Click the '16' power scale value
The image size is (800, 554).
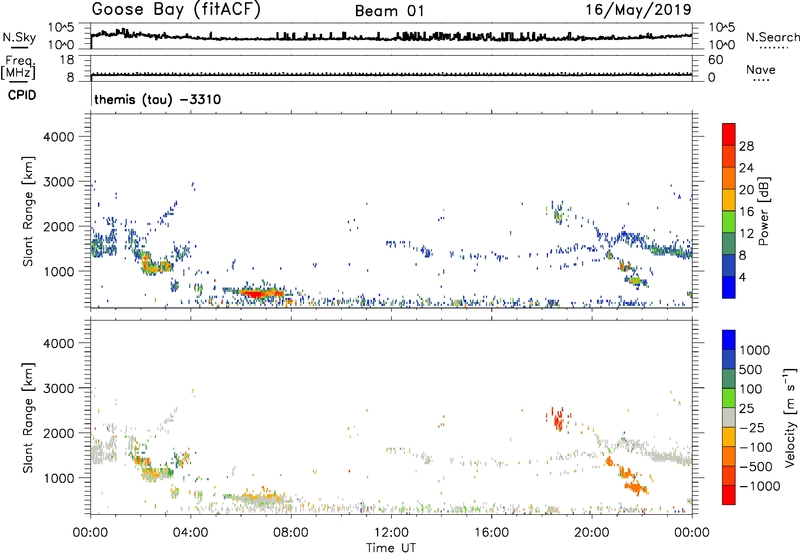click(x=746, y=212)
